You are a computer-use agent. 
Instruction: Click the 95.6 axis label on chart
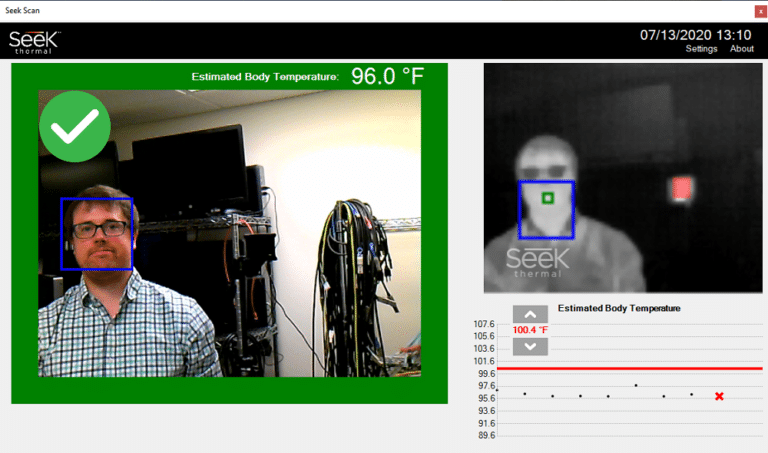(x=486, y=398)
